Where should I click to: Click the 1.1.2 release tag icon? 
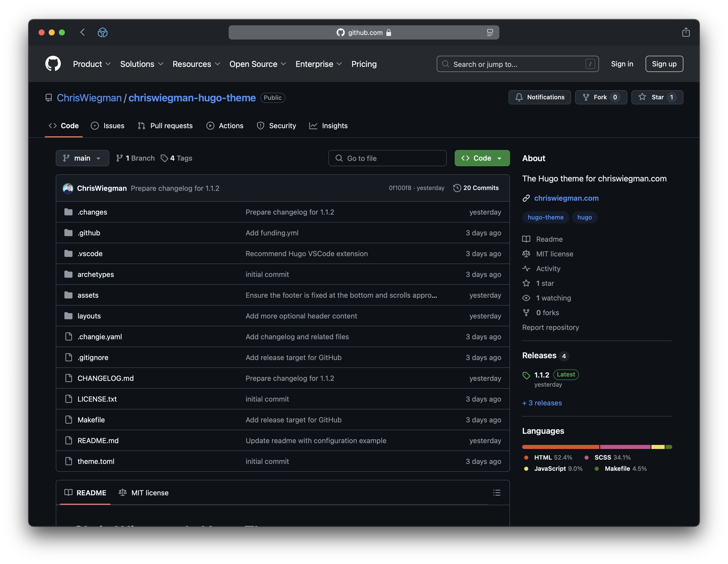coord(526,375)
